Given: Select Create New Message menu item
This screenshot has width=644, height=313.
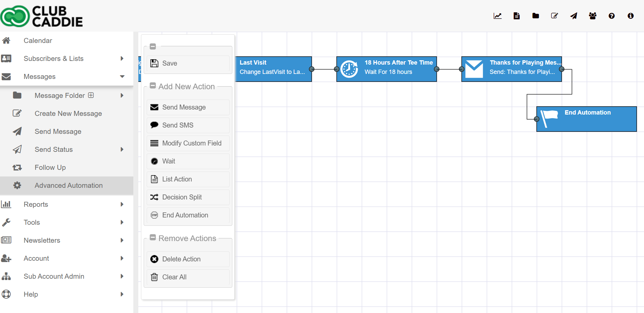Looking at the screenshot, I should [x=68, y=114].
